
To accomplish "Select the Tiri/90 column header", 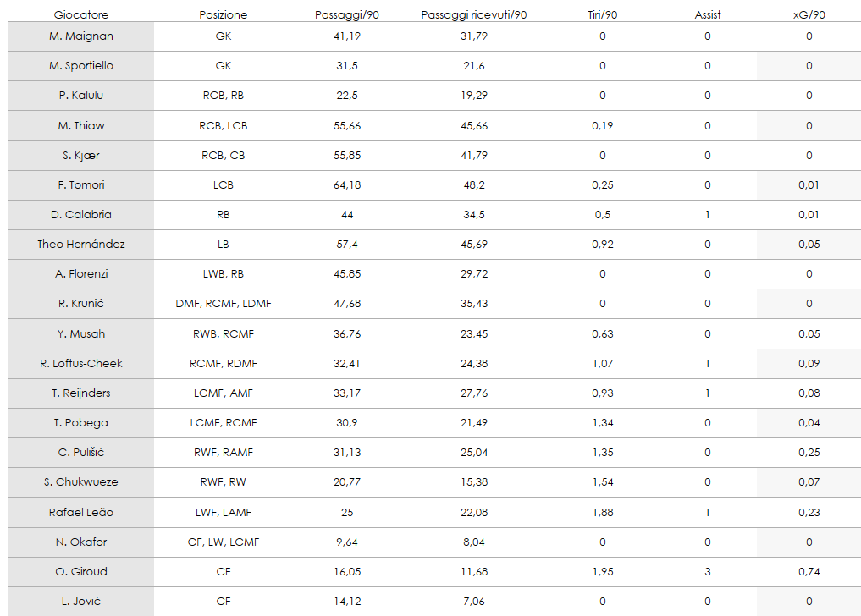I will click(x=603, y=14).
